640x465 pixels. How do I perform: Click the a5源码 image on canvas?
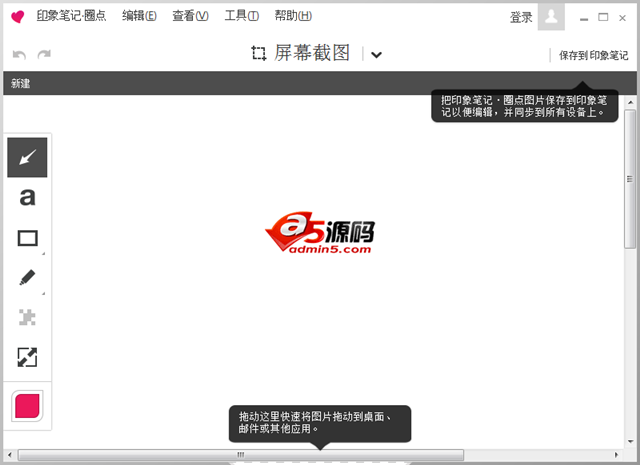click(320, 233)
